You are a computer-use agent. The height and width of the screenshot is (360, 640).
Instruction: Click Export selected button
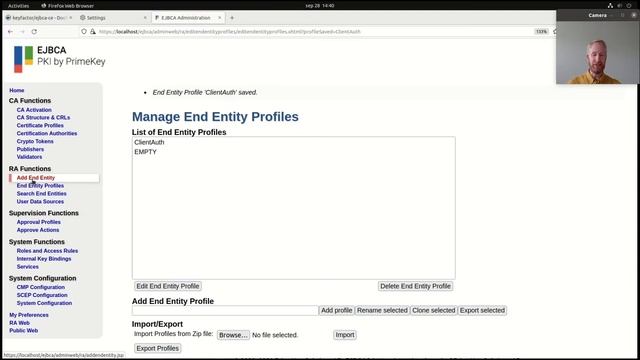coord(482,310)
